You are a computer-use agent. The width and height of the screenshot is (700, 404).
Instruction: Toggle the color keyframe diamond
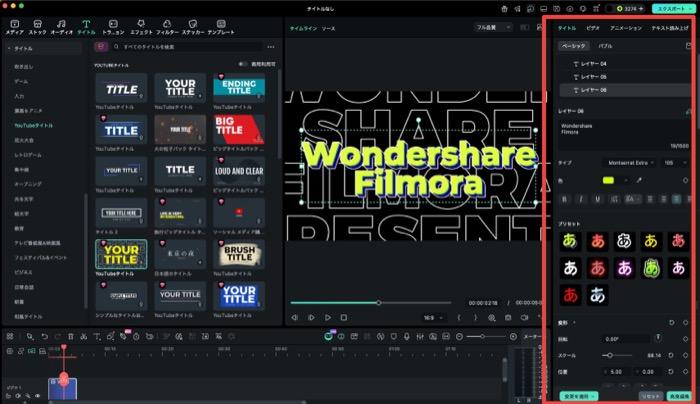tap(686, 180)
